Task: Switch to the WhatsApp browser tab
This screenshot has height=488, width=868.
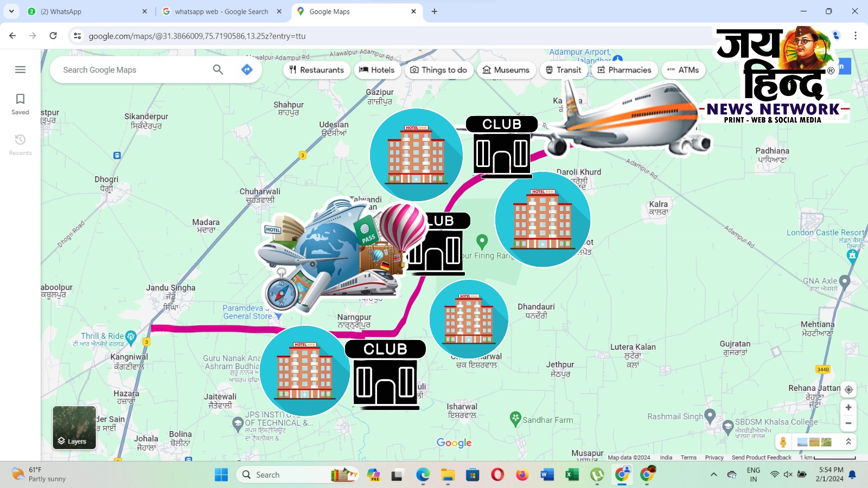Action: (x=87, y=11)
